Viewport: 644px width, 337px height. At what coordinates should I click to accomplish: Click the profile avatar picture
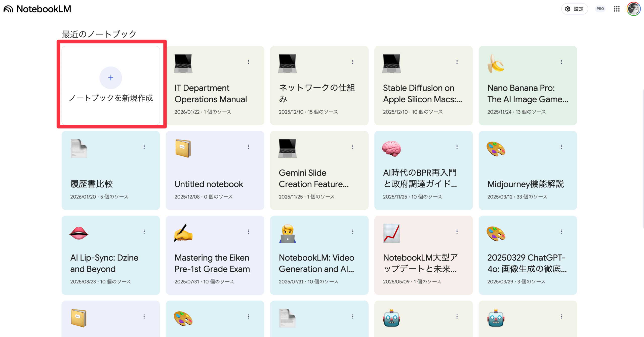[x=634, y=9]
